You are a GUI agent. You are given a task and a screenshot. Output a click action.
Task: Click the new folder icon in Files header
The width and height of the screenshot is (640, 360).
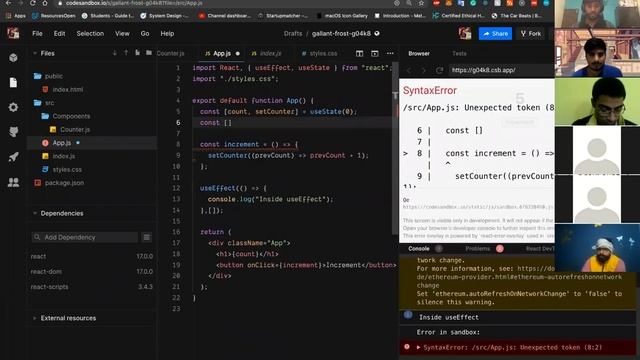(x=149, y=53)
